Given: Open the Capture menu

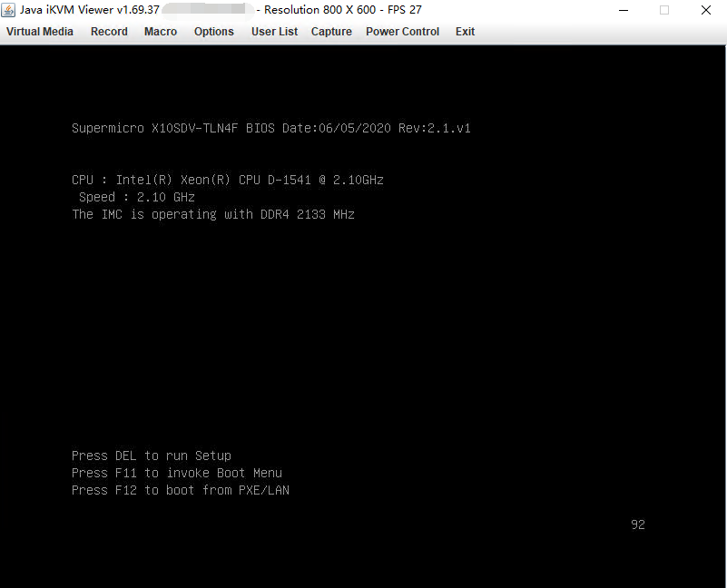Looking at the screenshot, I should point(331,32).
